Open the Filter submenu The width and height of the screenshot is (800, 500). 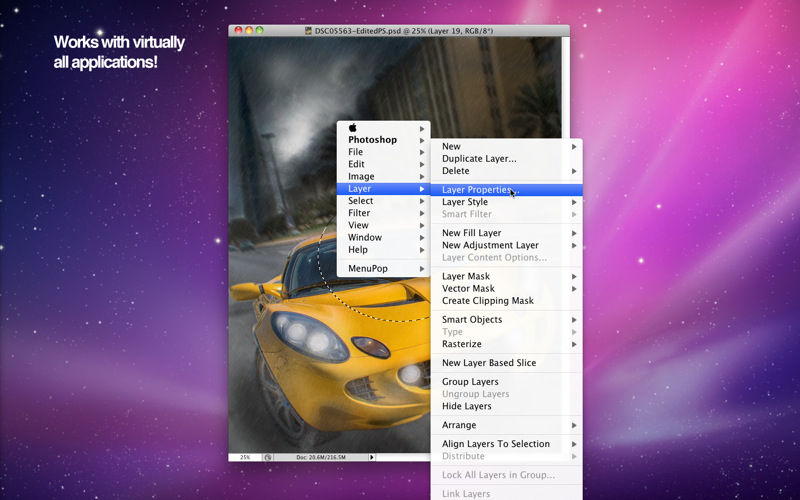[x=383, y=213]
